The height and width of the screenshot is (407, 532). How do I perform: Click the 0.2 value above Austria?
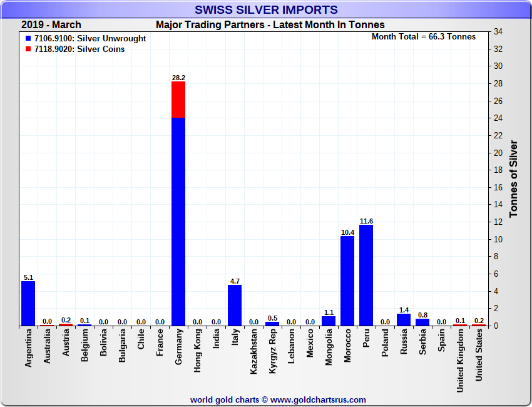click(66, 320)
